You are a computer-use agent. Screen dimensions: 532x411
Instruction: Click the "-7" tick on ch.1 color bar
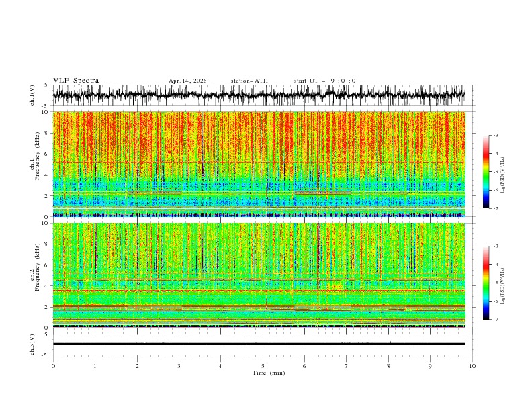(x=496, y=208)
